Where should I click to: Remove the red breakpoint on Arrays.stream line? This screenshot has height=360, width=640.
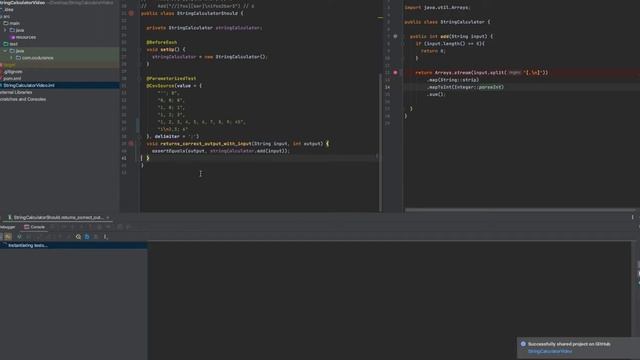[395, 72]
